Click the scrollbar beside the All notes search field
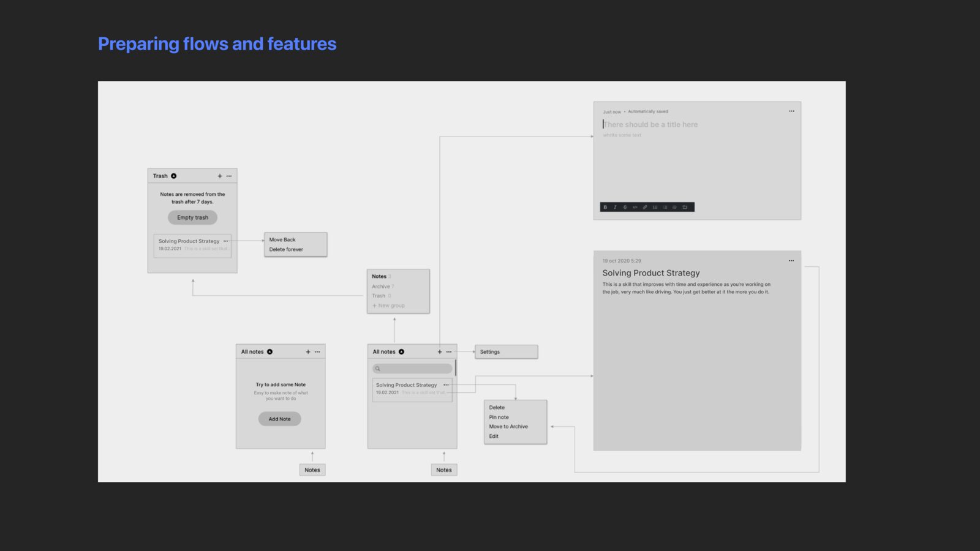The height and width of the screenshot is (551, 980). click(456, 368)
